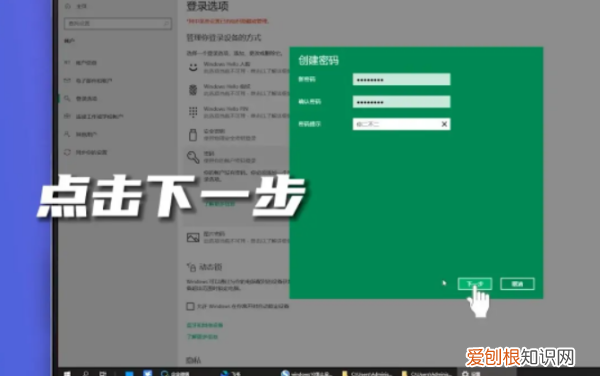Image resolution: width=600 pixels, height=376 pixels.
Task: Click taskbar search magnifier icon
Action: point(85,373)
